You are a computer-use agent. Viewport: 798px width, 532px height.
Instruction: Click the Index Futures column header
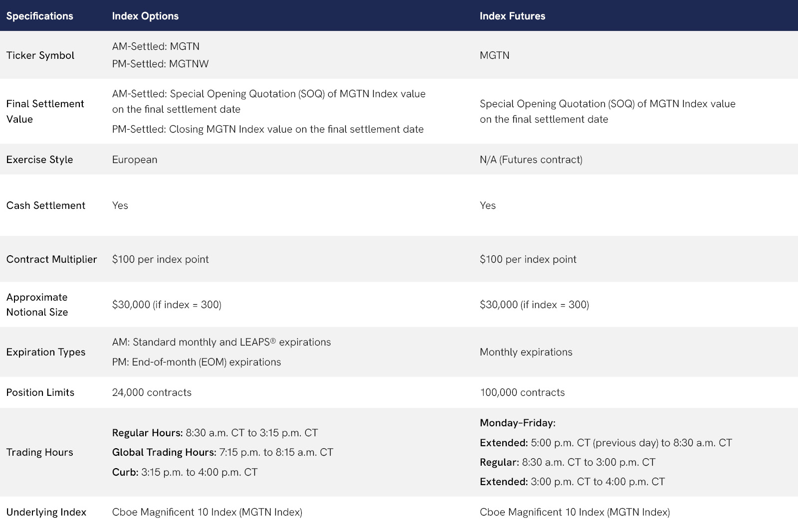click(x=512, y=16)
